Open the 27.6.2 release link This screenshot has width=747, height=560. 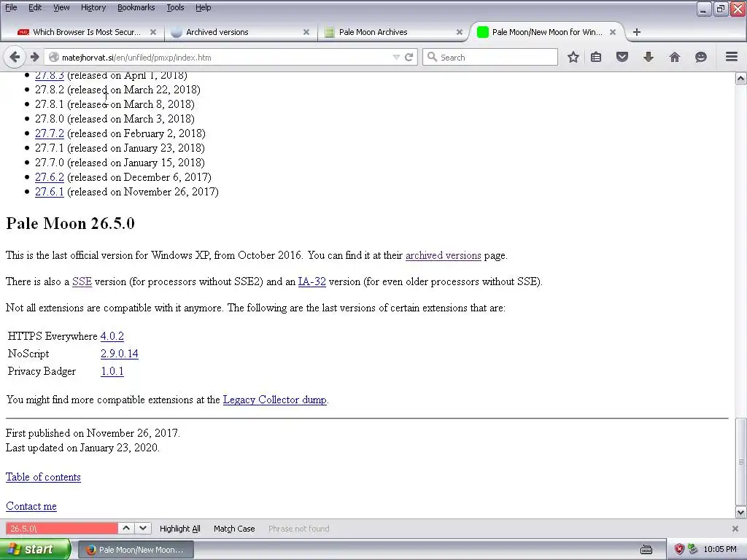(49, 177)
